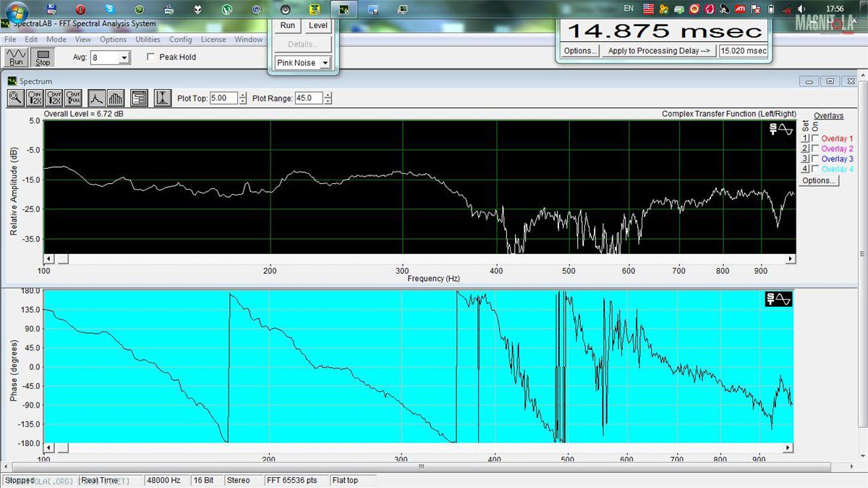Open the Options menu
The height and width of the screenshot is (488, 868).
pos(113,40)
